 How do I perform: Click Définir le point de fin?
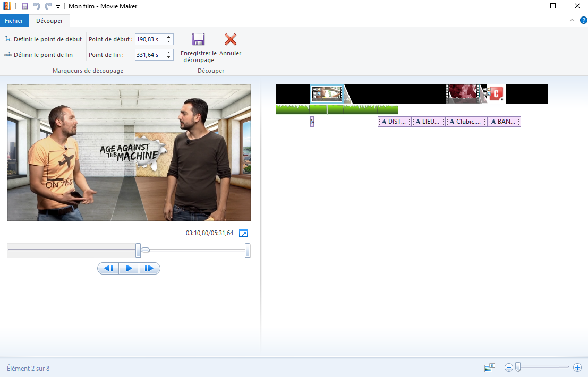[38, 55]
